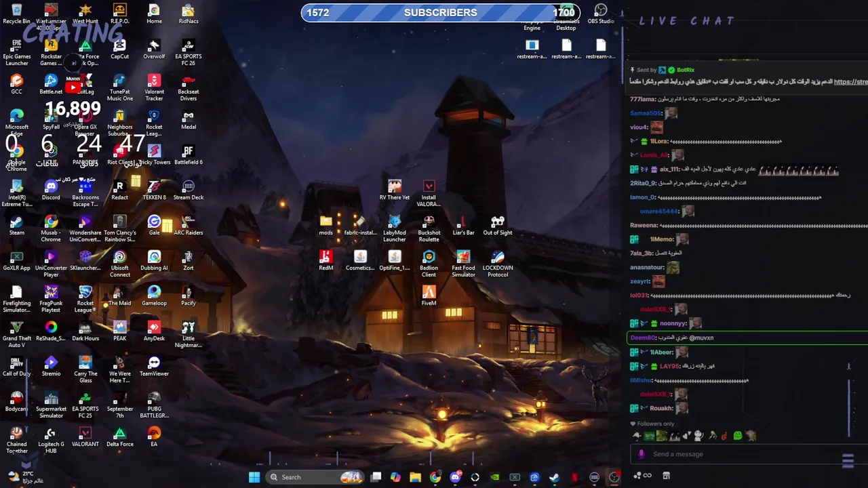Open AnyDesk desktop shortcut
This screenshot has width=868, height=488.
(x=154, y=331)
